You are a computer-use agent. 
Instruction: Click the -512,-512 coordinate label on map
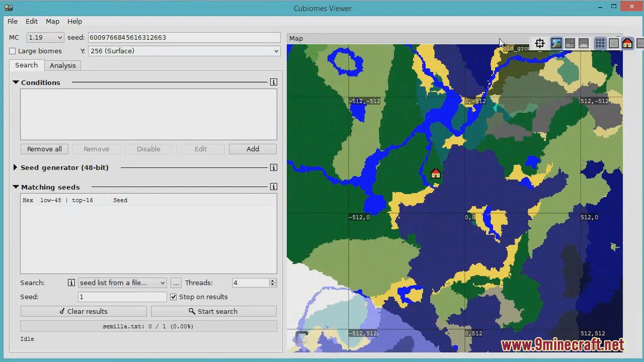365,101
